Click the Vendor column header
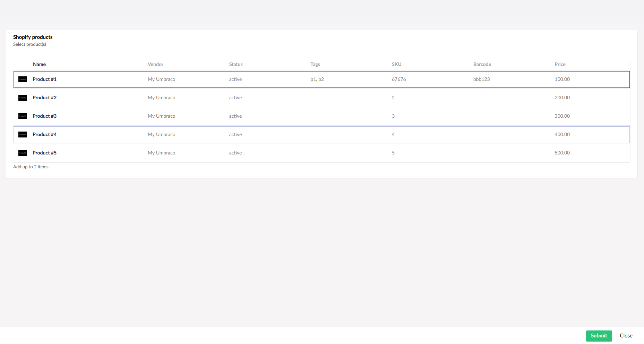This screenshot has width=644, height=344. point(155,64)
